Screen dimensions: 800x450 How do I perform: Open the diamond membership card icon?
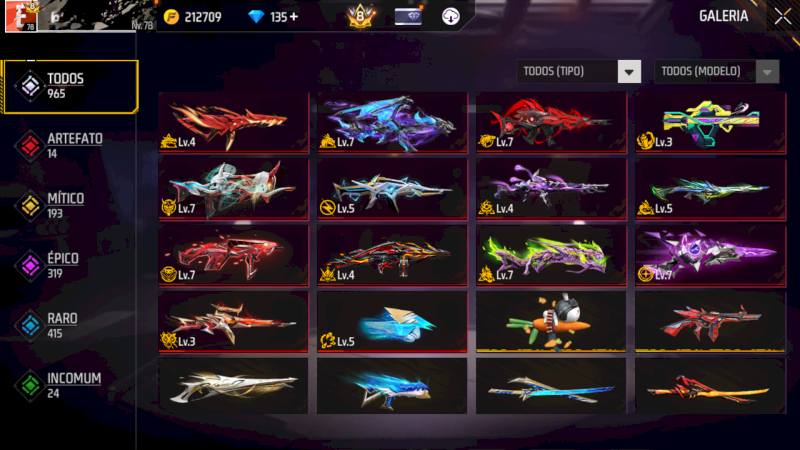coord(408,16)
